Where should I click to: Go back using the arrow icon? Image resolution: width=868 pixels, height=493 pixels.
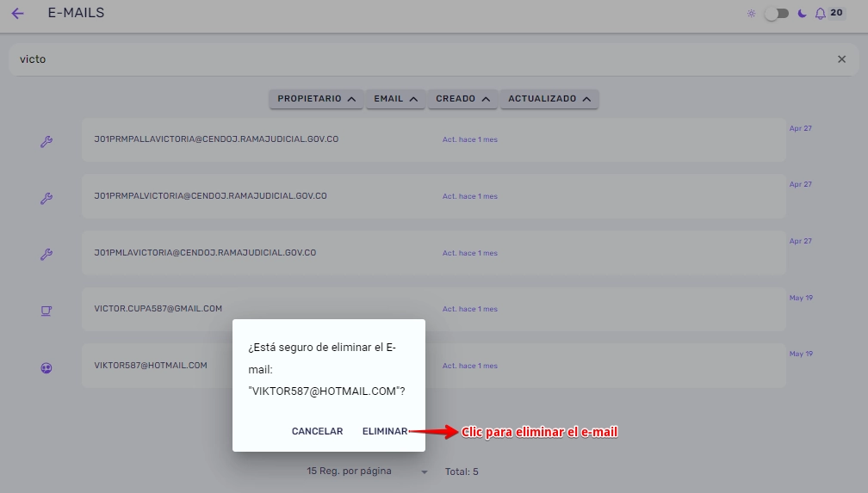(18, 13)
